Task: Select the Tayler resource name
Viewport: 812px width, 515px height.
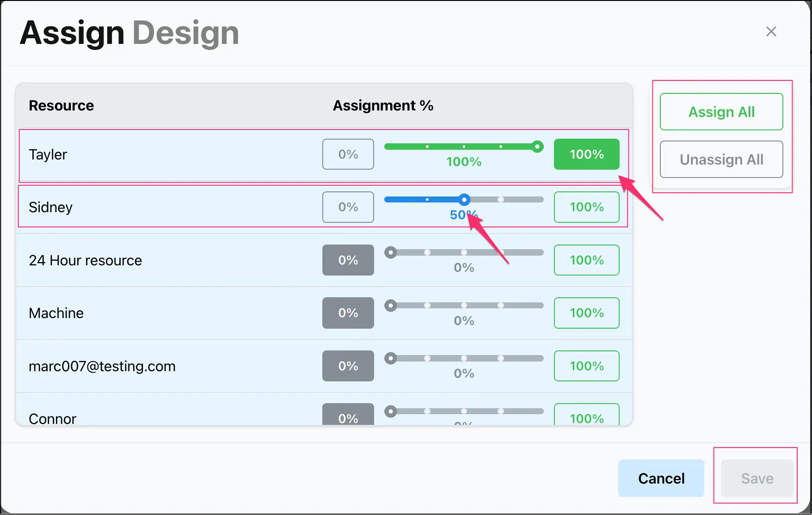Action: click(48, 154)
